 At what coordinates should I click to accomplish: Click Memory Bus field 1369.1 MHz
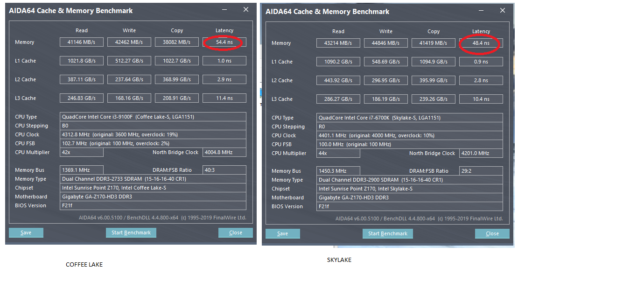82,170
